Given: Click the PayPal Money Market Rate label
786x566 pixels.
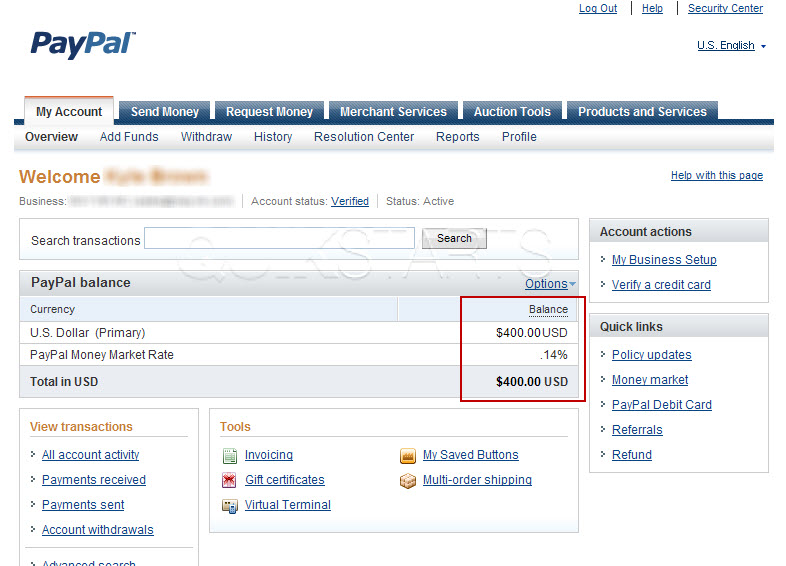Looking at the screenshot, I should 102,355.
